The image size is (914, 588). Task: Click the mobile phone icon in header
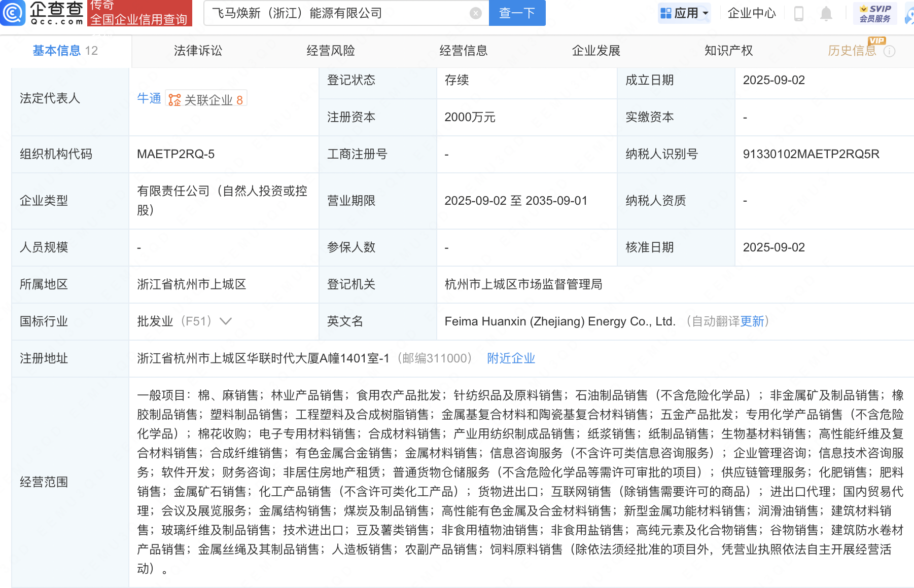tap(798, 13)
